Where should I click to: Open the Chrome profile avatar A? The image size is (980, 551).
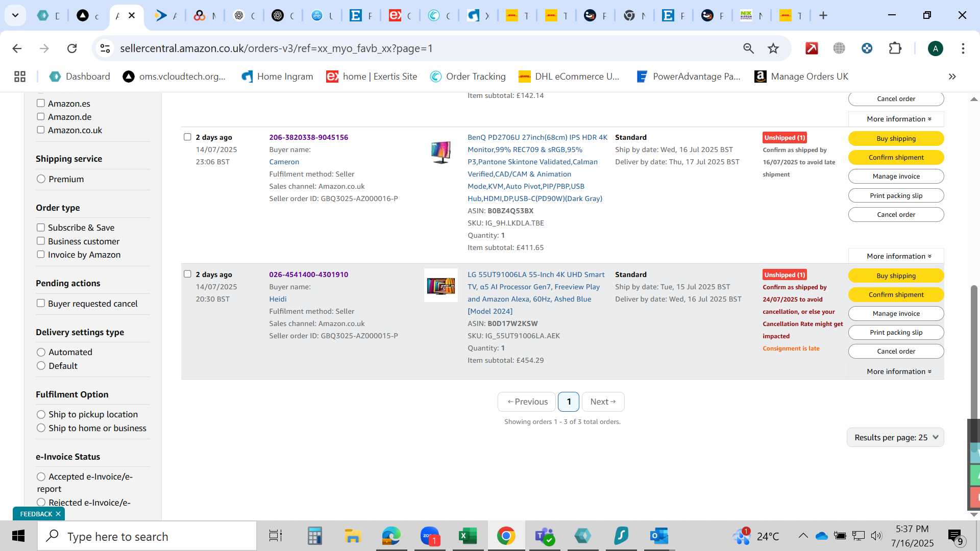click(x=935, y=48)
